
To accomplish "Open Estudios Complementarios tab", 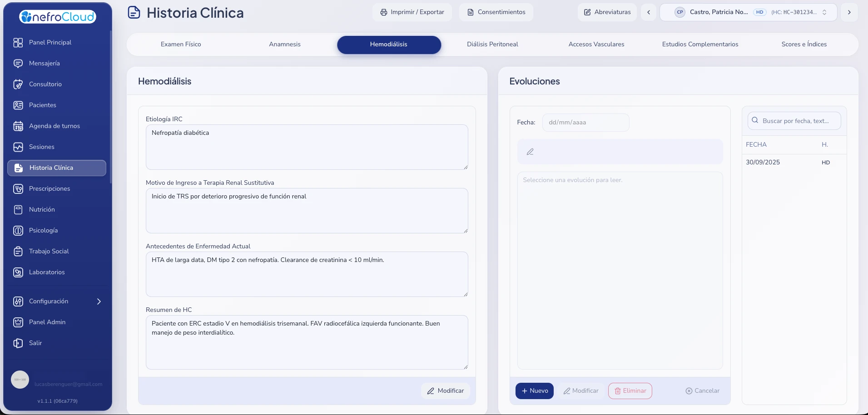I will tap(700, 44).
